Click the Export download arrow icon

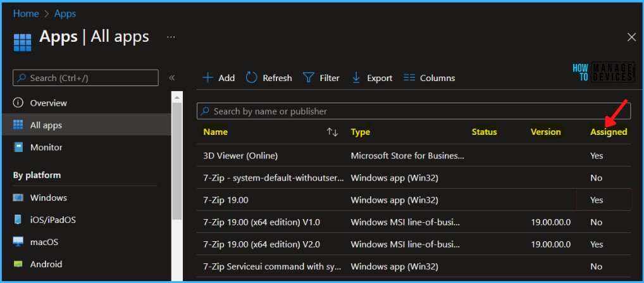pos(356,78)
